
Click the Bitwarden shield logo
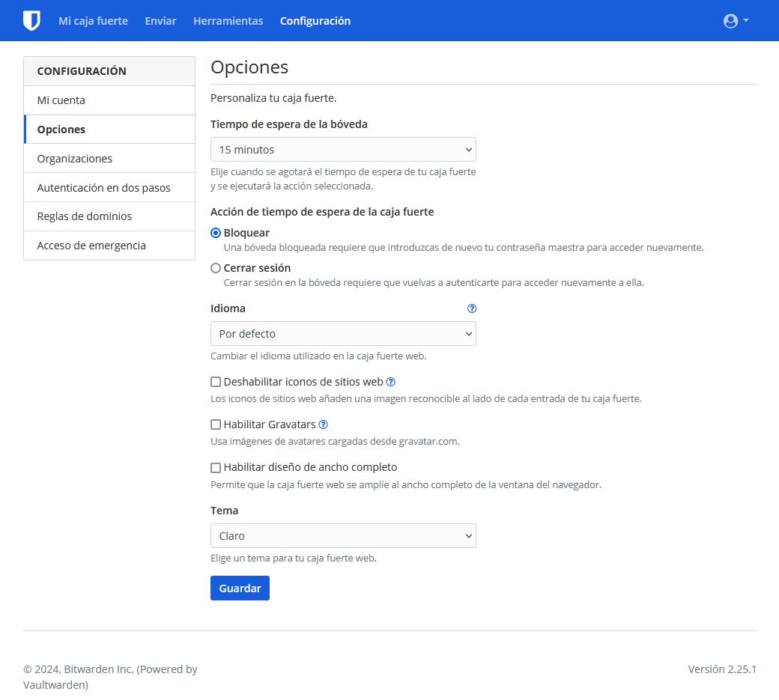[31, 21]
